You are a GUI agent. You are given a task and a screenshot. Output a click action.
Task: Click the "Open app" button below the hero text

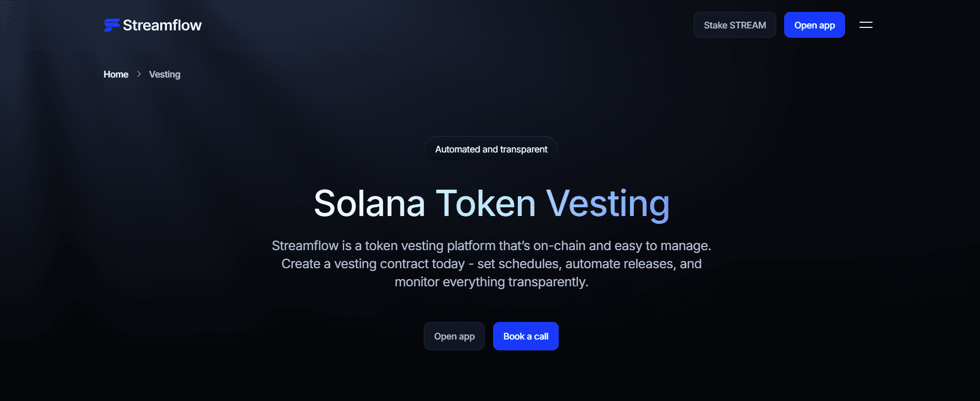(454, 336)
